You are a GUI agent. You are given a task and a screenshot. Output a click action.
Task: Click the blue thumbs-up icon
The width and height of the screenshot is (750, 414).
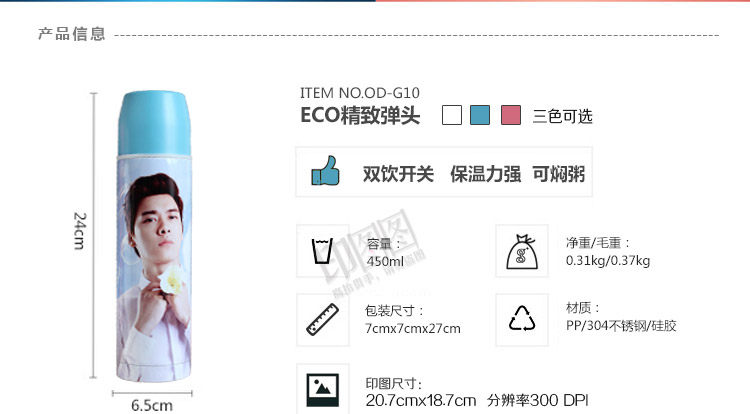click(x=325, y=171)
